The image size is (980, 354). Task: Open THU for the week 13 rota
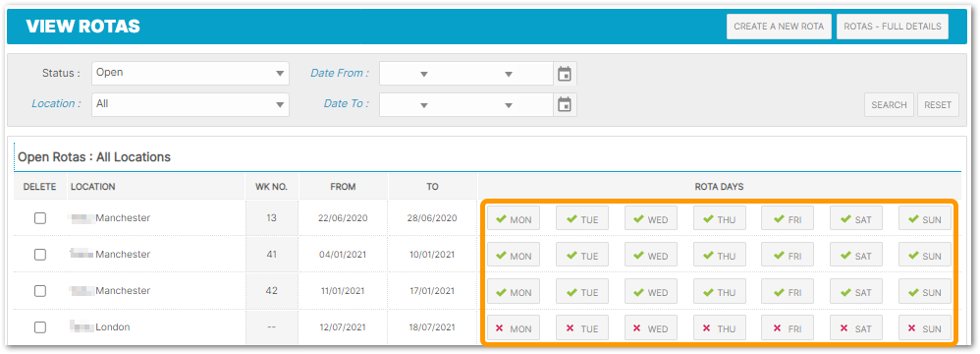[x=719, y=219]
